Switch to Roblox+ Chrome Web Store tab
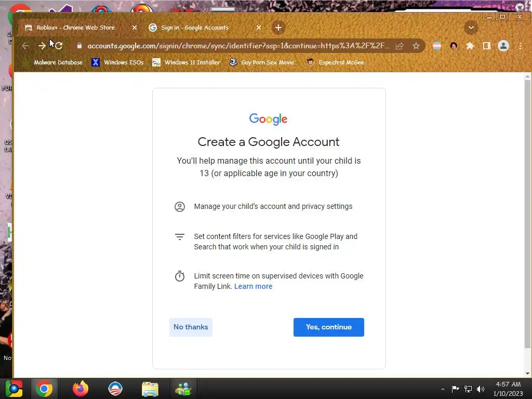This screenshot has width=532, height=399. click(x=75, y=28)
